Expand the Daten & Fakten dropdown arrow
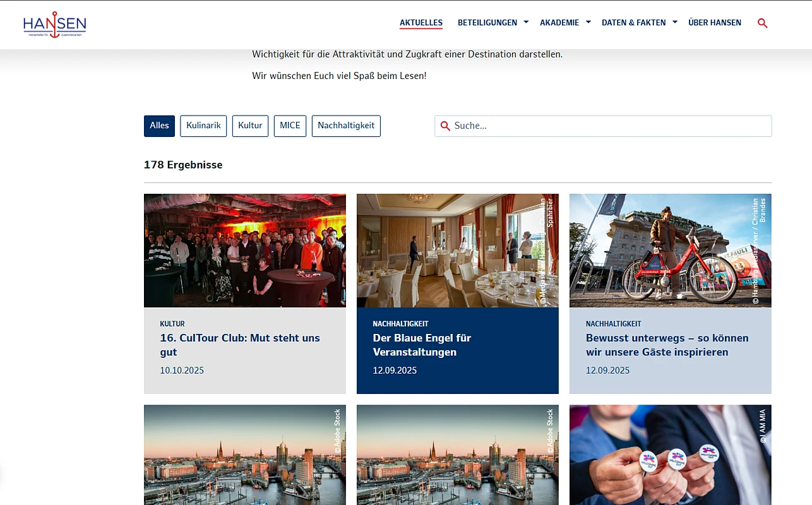Screen dimensions: 812x505 point(674,22)
